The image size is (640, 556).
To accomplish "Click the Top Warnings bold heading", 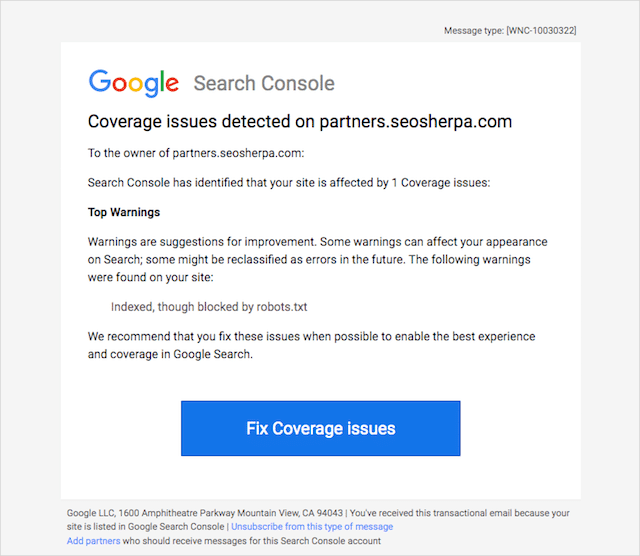I will (124, 212).
